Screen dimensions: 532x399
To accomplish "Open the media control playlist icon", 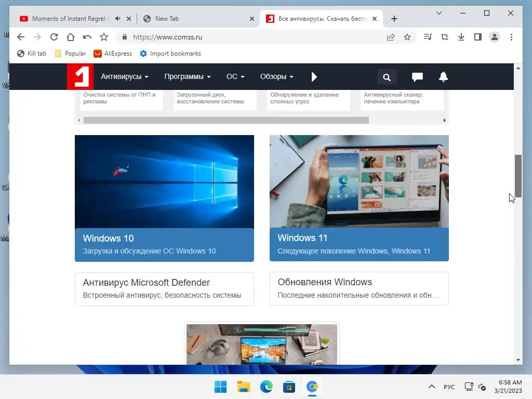I will (x=428, y=37).
